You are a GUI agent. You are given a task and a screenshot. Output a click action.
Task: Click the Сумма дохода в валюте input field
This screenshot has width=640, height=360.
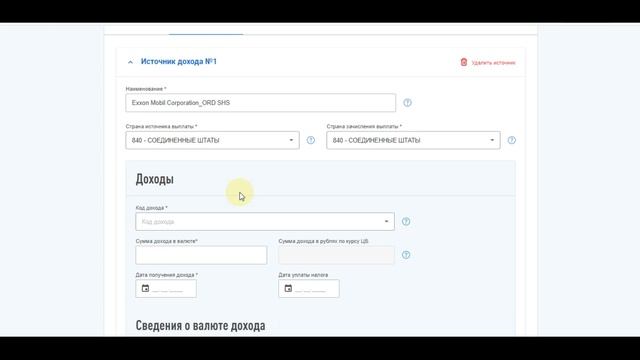[x=201, y=255]
